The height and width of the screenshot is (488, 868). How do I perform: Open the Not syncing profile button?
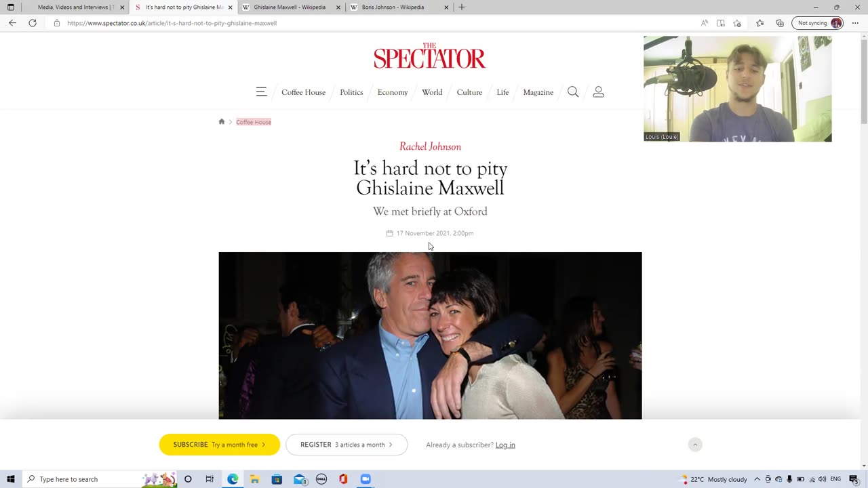click(x=818, y=23)
